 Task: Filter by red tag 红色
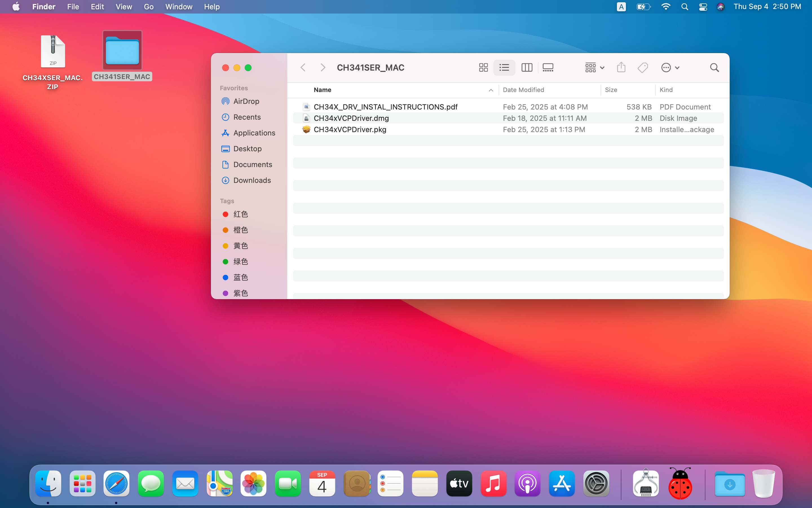(248, 214)
